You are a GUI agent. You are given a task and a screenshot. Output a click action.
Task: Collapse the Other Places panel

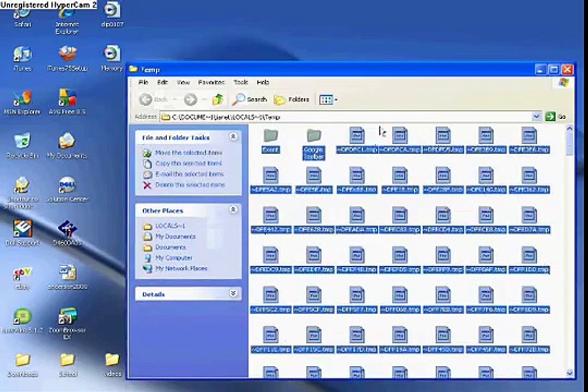point(233,210)
